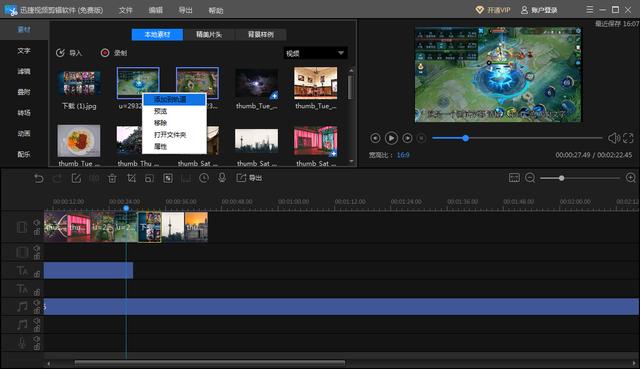Lock the first music track
This screenshot has width=640, height=369.
(37, 311)
